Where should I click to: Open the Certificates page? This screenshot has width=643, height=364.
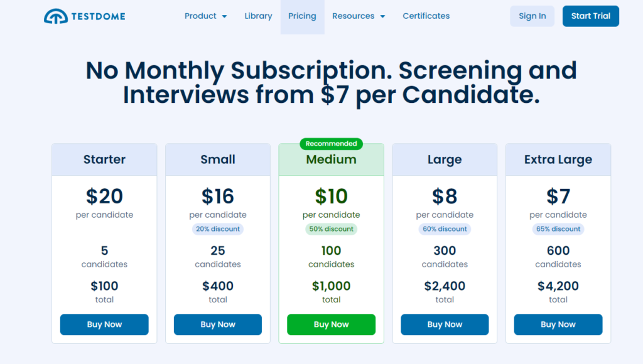point(426,16)
